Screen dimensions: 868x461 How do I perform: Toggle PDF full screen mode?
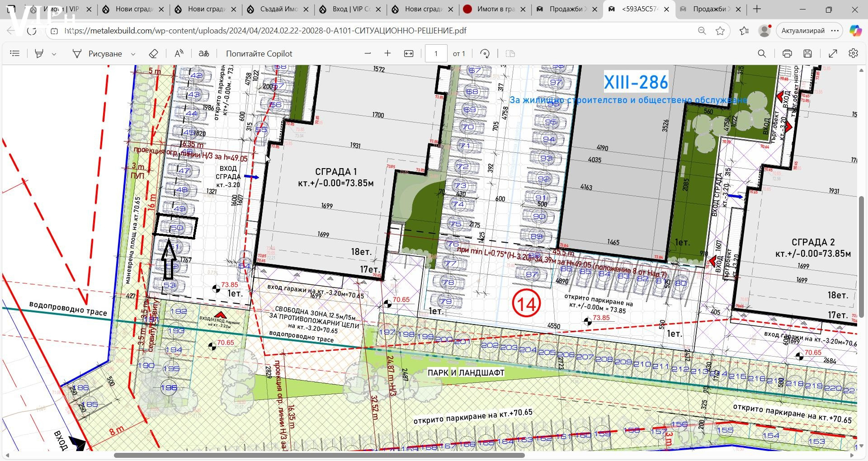click(833, 54)
